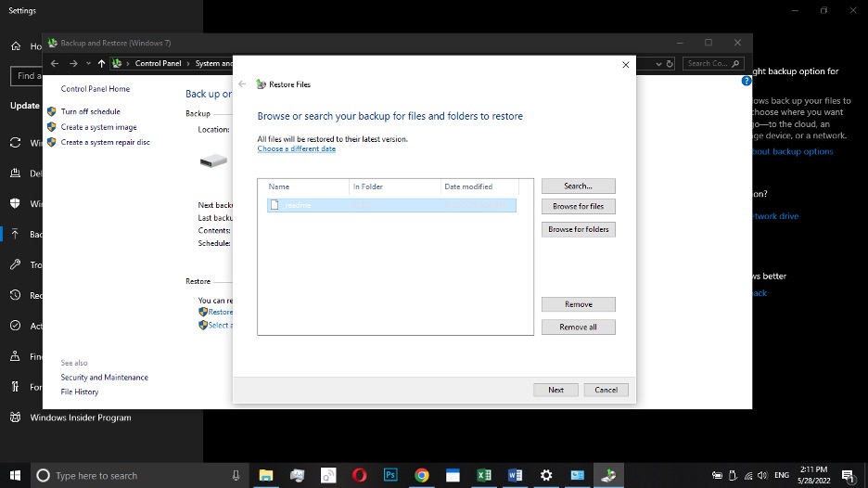Screen dimensions: 868x488
Task: Click Find a setting search box
Action: click(x=27, y=76)
